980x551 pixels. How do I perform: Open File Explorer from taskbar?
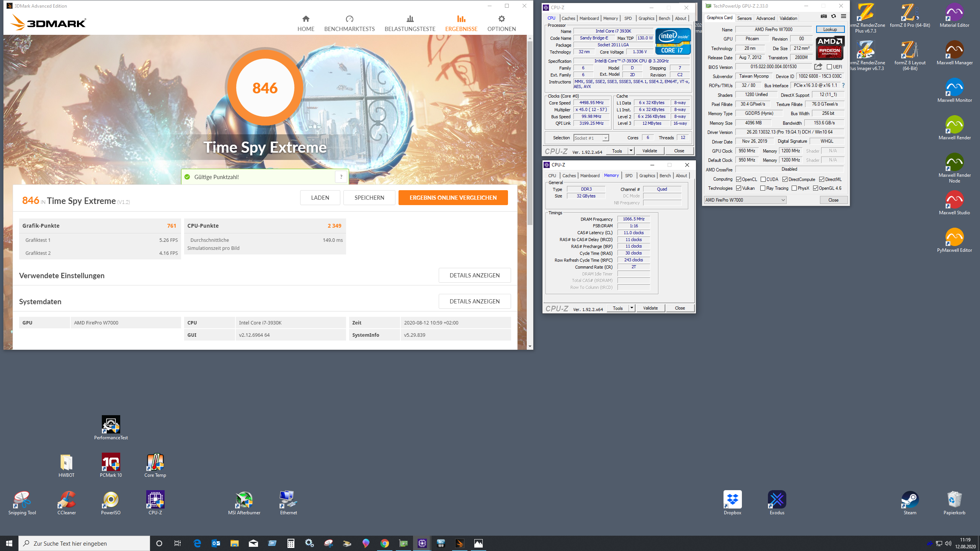coord(234,543)
